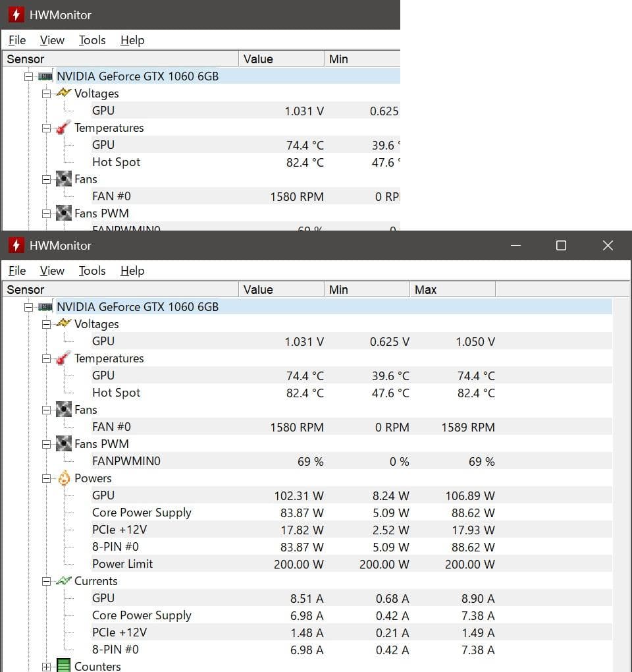This screenshot has height=672, width=632.
Task: Minimize the lower HWMonitor window
Action: 515,245
